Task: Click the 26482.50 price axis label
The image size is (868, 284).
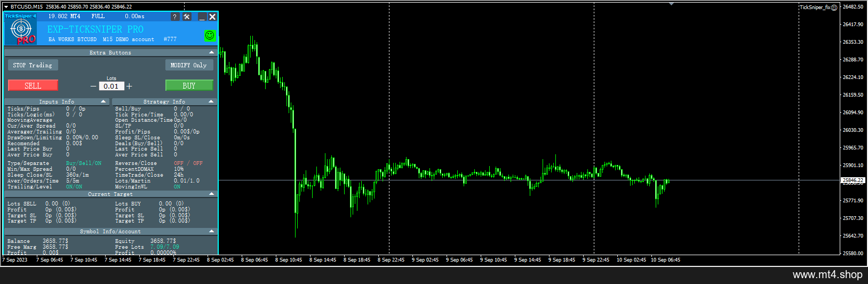Action: [x=853, y=7]
